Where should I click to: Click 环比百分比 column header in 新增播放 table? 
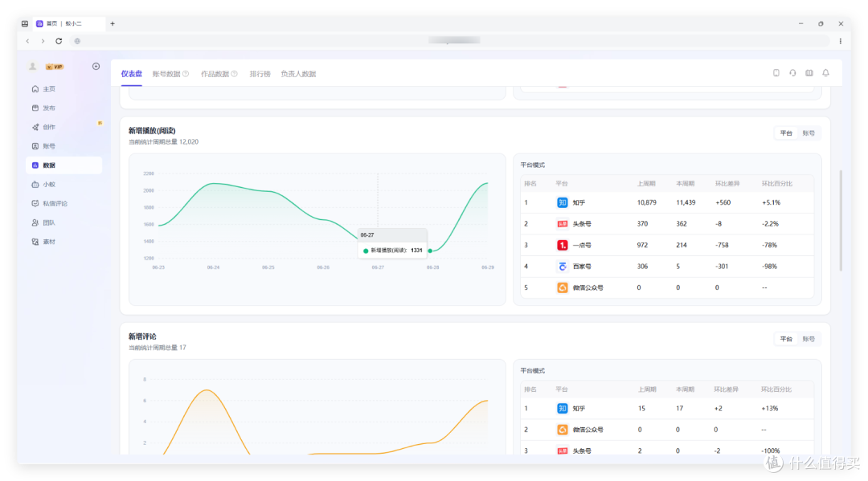(776, 184)
